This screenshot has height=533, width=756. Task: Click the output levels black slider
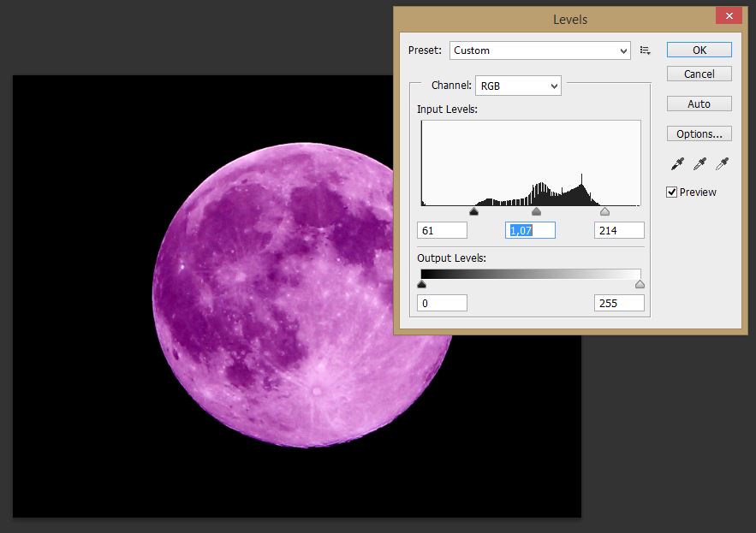[421, 285]
